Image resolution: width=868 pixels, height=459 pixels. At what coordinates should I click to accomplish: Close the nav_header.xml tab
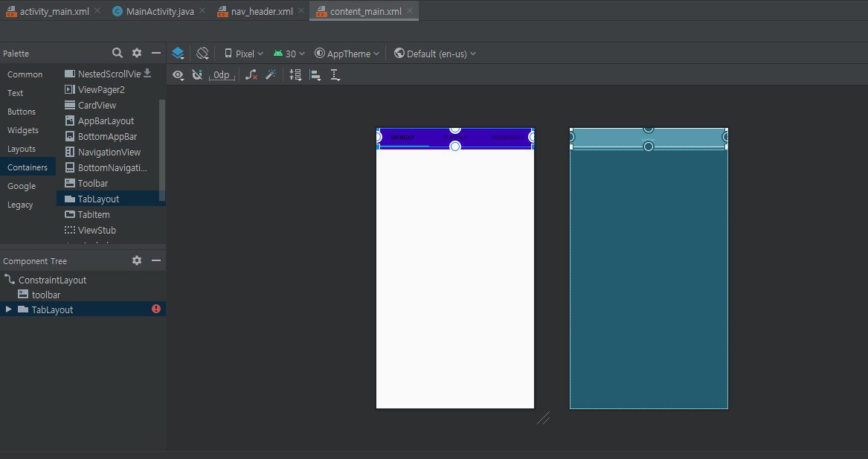click(301, 10)
